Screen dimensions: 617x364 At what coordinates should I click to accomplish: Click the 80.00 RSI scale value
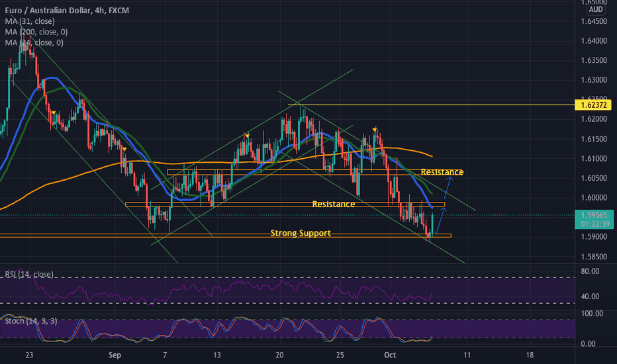pos(590,271)
